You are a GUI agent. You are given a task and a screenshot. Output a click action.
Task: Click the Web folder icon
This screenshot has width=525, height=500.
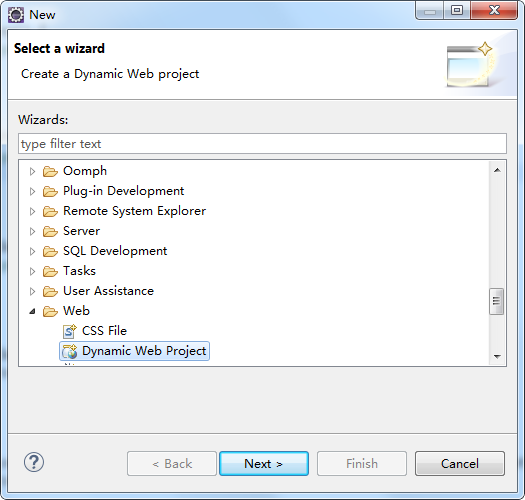click(50, 311)
